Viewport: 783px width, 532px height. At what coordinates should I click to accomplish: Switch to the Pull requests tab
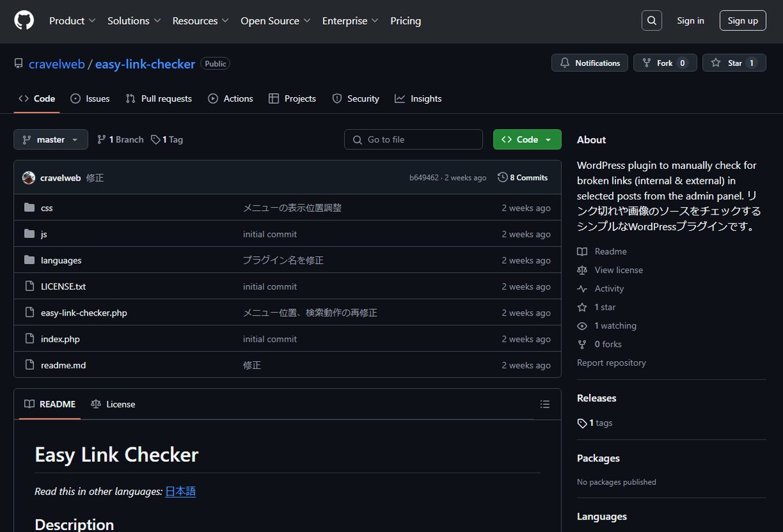pyautogui.click(x=159, y=98)
